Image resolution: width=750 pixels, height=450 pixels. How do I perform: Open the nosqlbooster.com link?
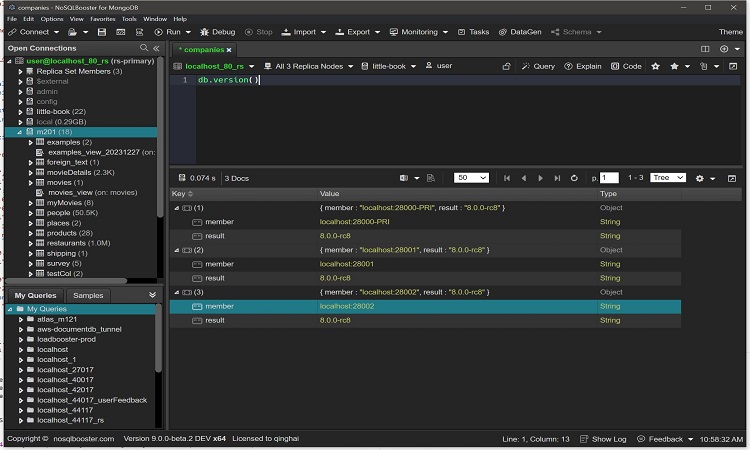pos(84,439)
